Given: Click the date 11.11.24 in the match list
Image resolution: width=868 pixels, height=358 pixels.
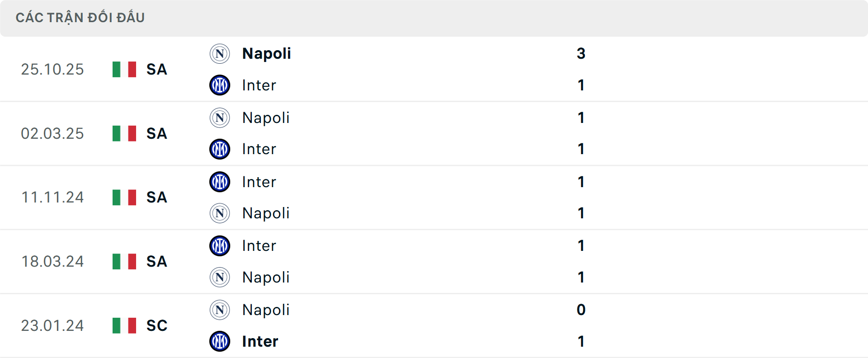Looking at the screenshot, I should coord(52,198).
